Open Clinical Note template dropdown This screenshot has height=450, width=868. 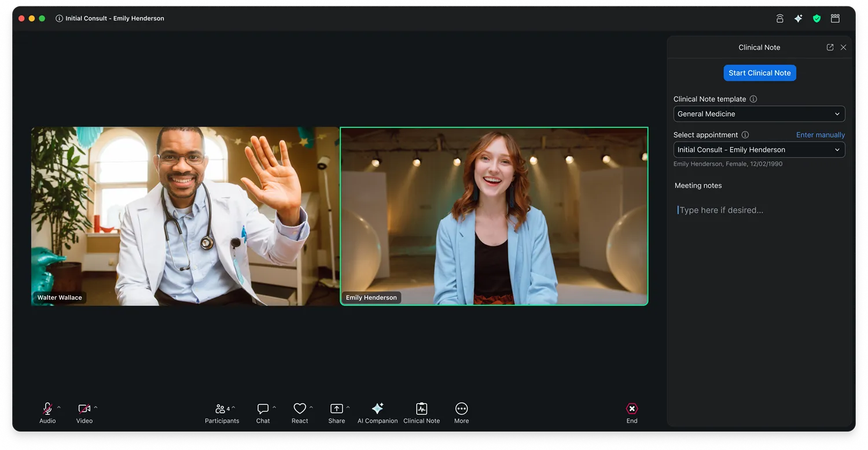[x=759, y=114]
